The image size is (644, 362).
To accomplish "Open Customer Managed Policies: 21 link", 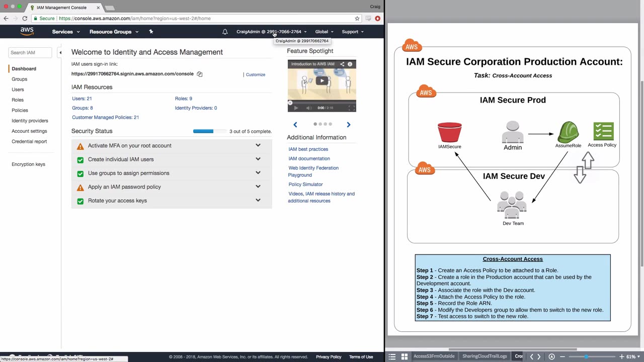I will tap(105, 117).
